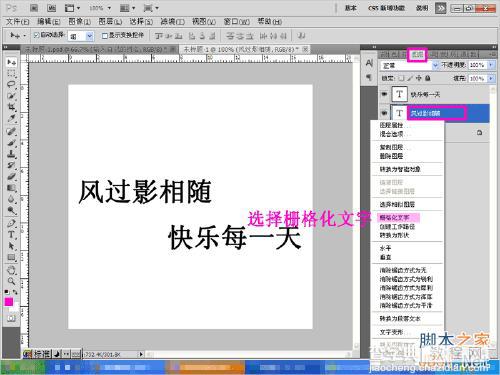Select the Eyedropper tool

(11, 118)
